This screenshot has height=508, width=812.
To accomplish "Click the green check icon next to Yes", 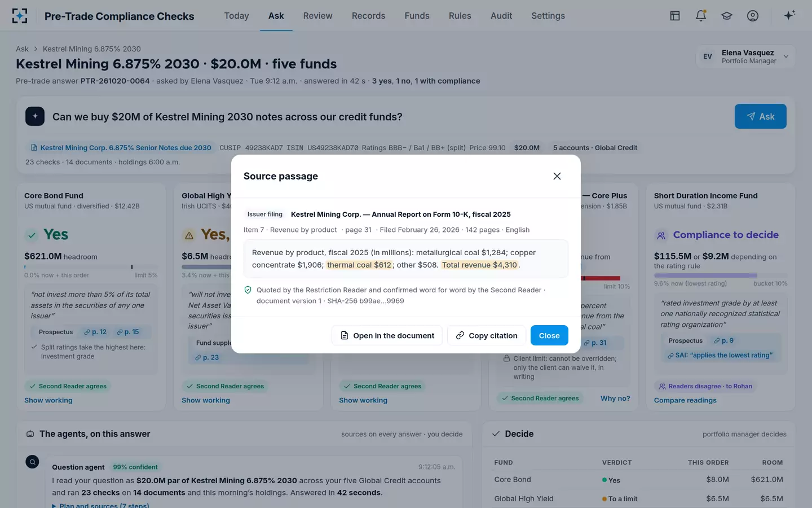I will click(x=32, y=235).
